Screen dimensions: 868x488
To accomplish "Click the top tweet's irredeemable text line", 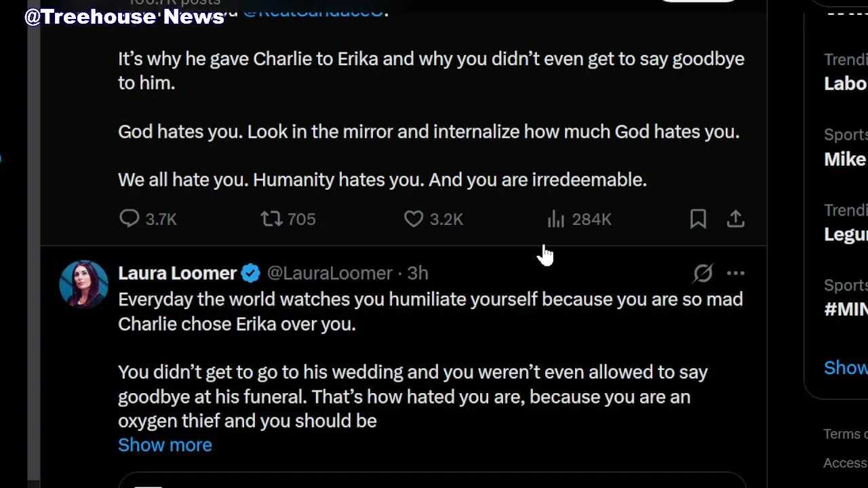I will click(382, 180).
